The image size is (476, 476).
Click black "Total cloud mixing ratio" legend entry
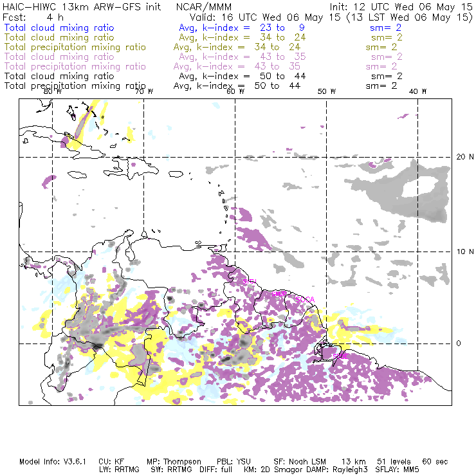[x=59, y=76]
